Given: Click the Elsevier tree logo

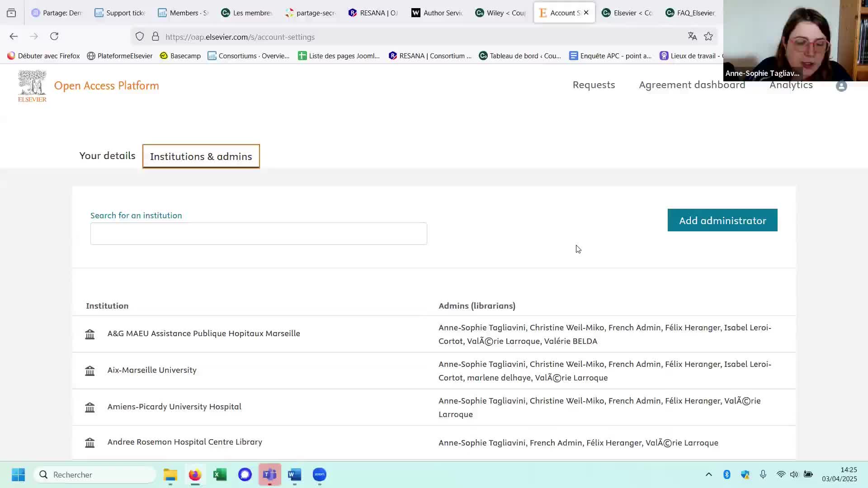Looking at the screenshot, I should point(32,86).
